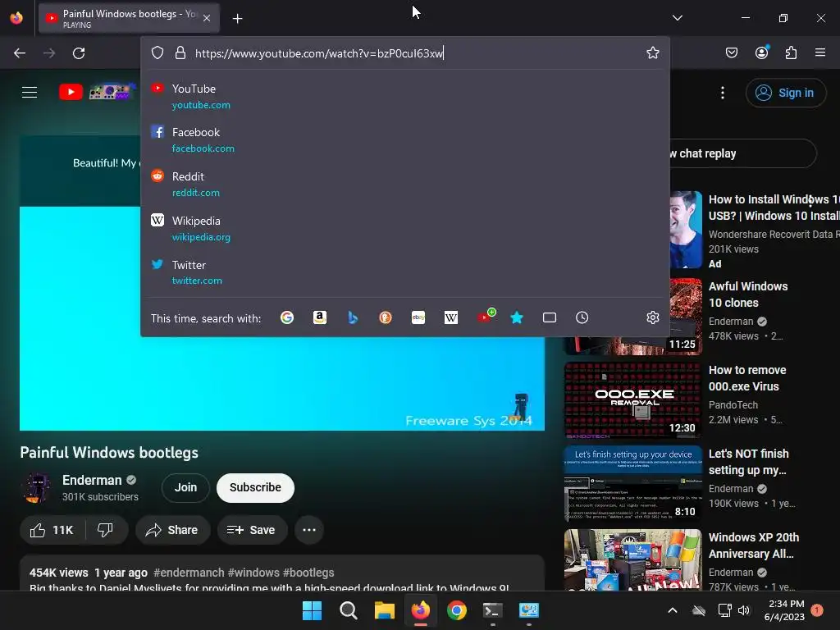
Task: Open YouTube guide hamburger menu
Action: [x=30, y=92]
